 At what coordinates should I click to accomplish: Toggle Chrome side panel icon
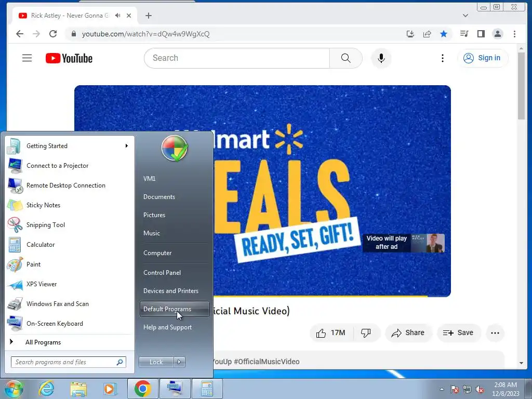click(481, 34)
